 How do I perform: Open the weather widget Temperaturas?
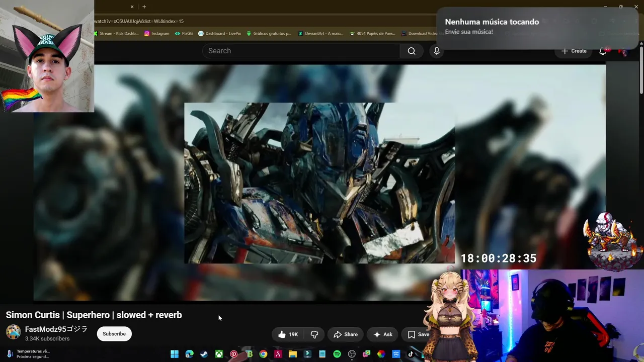(28, 354)
